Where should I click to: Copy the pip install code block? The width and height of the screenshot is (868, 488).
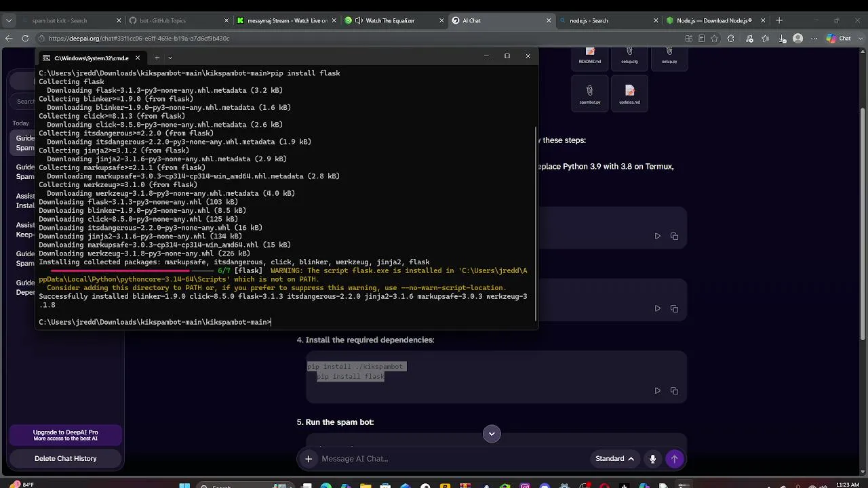coord(674,390)
